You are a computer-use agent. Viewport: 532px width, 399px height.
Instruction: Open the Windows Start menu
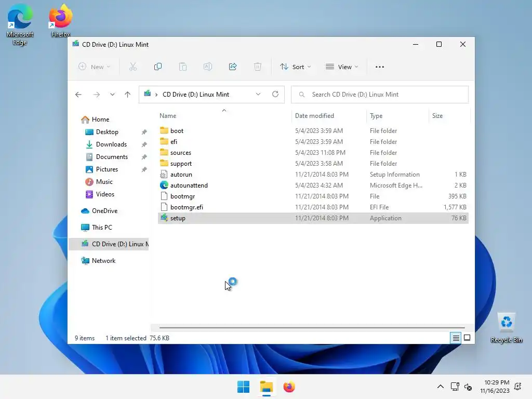point(243,387)
